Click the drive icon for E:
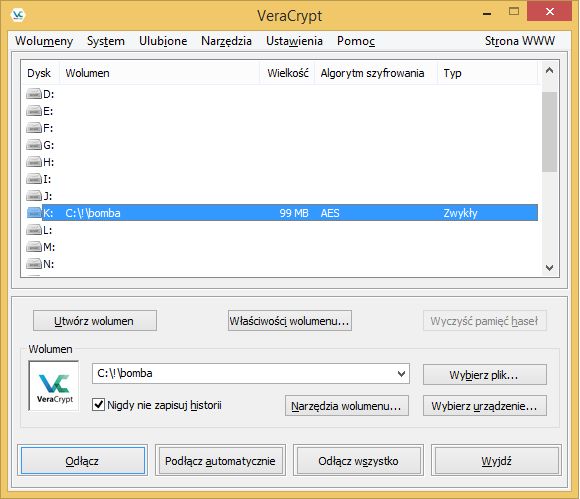 [x=34, y=111]
